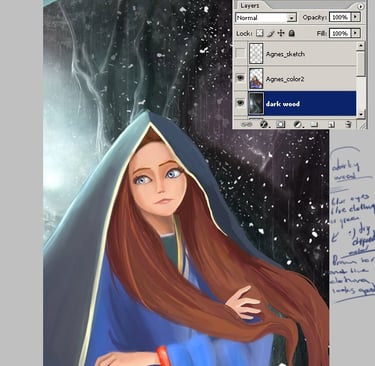Open the Opacity slider arrow

[356, 17]
